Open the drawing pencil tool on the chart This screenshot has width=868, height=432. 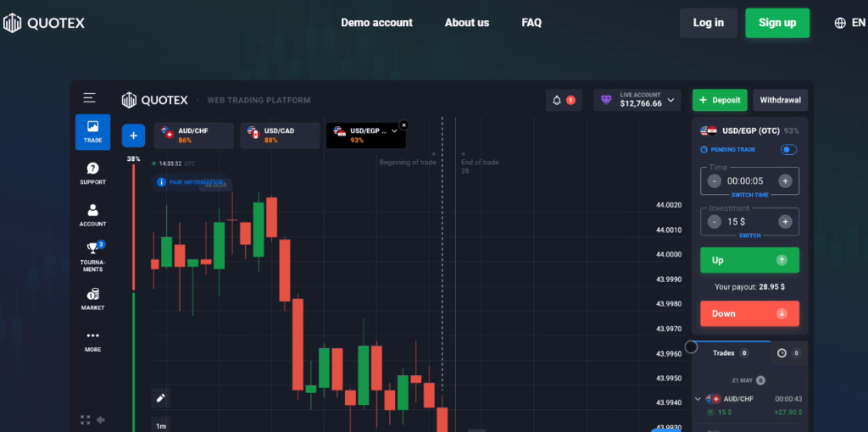click(160, 398)
